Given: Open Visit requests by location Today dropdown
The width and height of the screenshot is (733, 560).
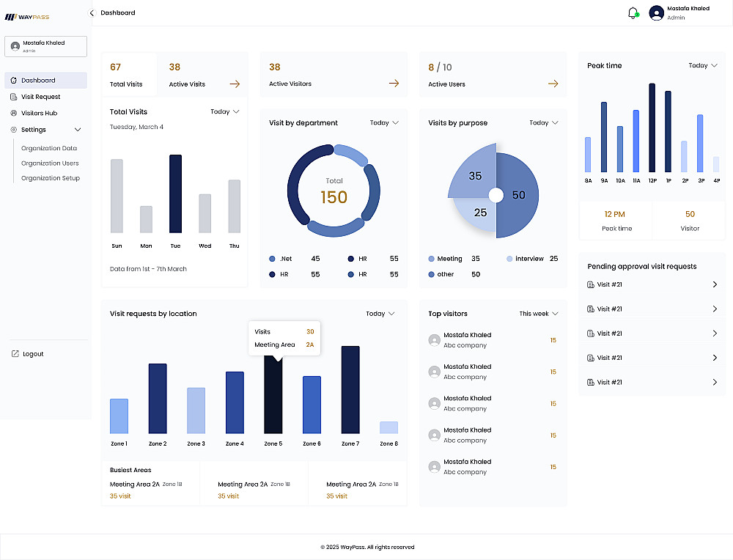Looking at the screenshot, I should [380, 314].
